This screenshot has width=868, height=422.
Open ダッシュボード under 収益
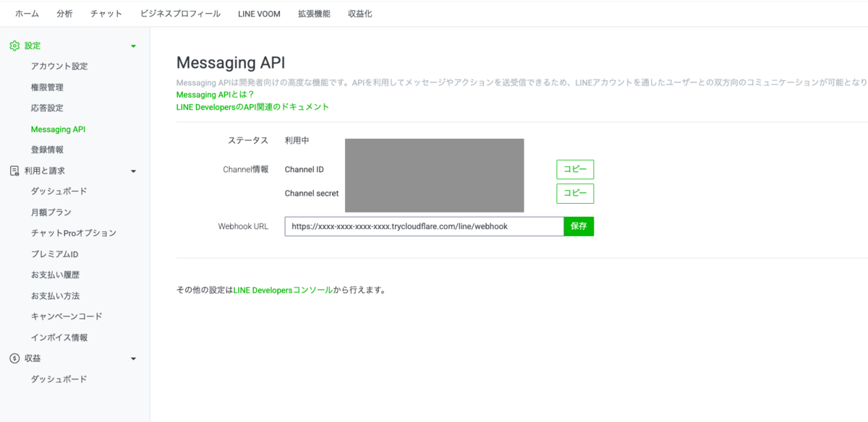click(59, 379)
